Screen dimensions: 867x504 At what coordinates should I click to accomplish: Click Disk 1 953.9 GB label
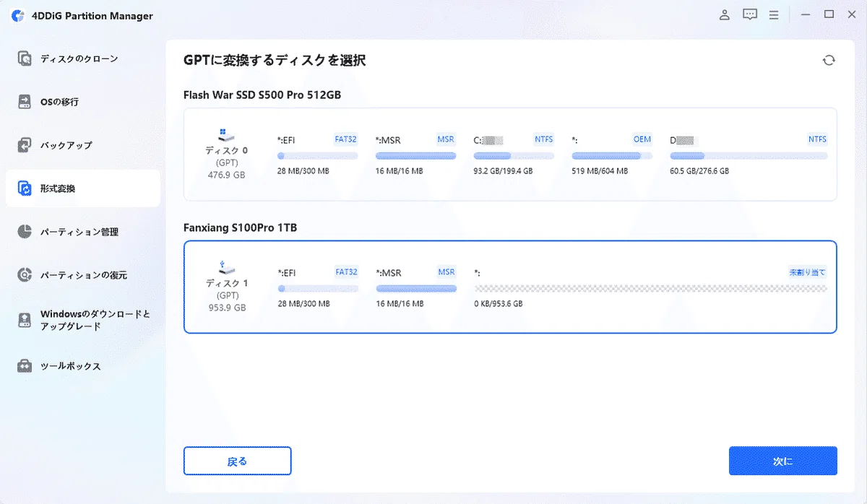coord(226,307)
